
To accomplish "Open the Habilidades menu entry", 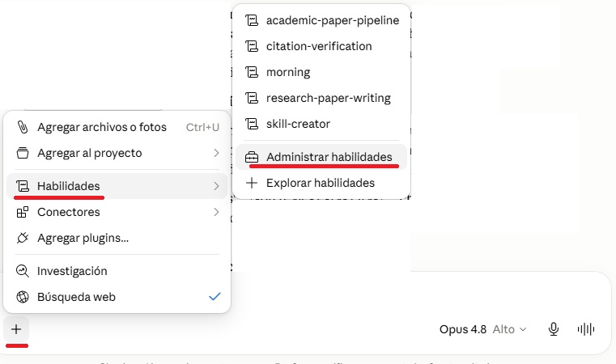I will coord(117,186).
